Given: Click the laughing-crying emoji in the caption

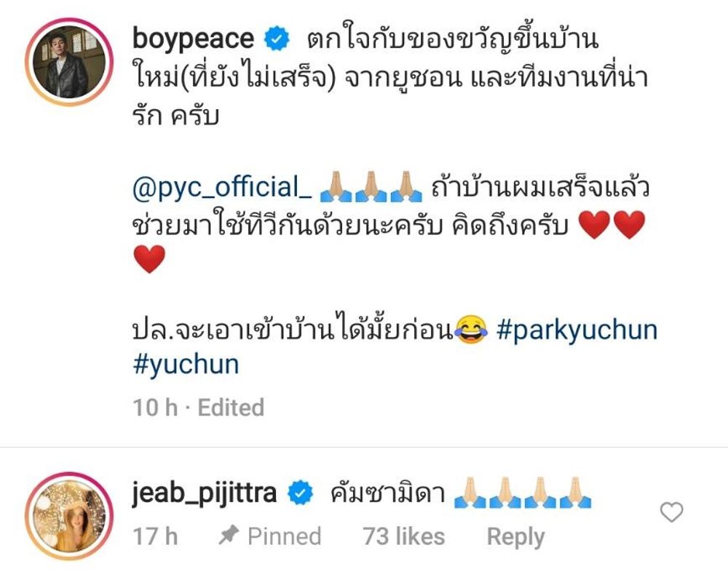Looking at the screenshot, I should pos(471,330).
